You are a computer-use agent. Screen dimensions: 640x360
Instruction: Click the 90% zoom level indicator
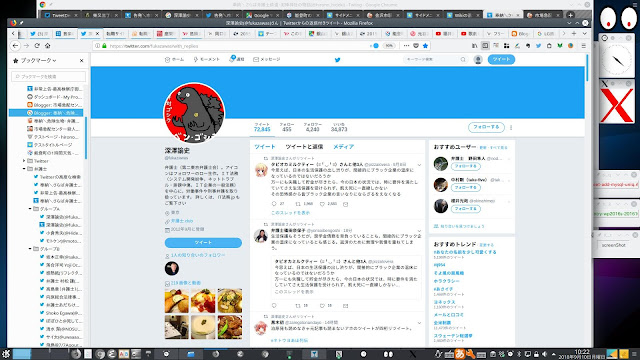(389, 46)
